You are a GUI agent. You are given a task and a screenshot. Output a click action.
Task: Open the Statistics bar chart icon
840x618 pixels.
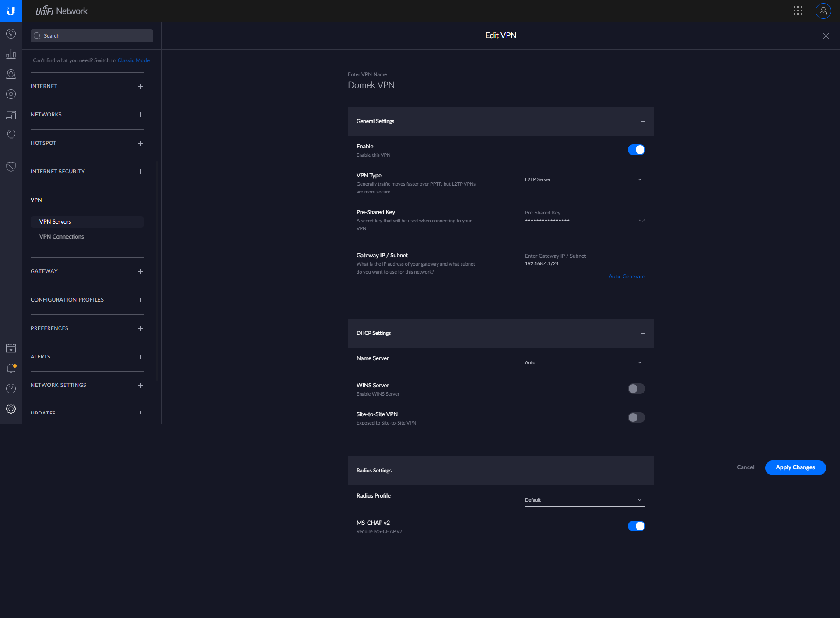tap(11, 54)
